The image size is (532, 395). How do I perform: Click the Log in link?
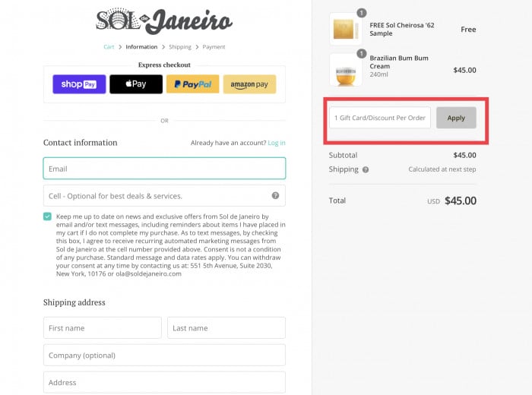[277, 143]
